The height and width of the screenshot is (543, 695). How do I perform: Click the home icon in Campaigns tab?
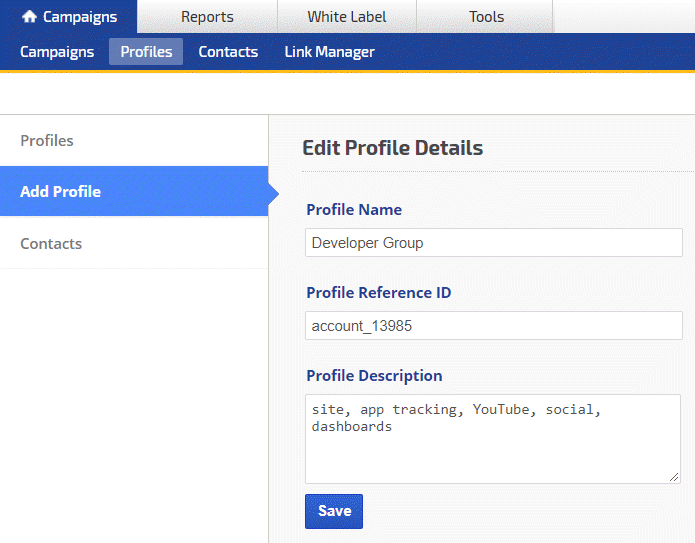click(x=29, y=17)
